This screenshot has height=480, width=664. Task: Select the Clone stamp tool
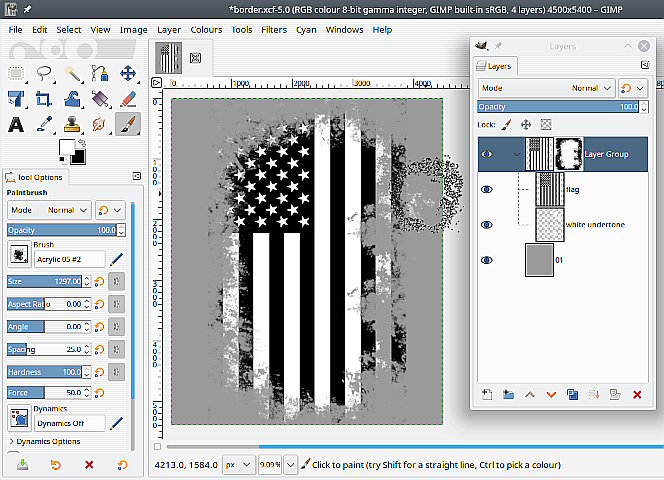(72, 125)
